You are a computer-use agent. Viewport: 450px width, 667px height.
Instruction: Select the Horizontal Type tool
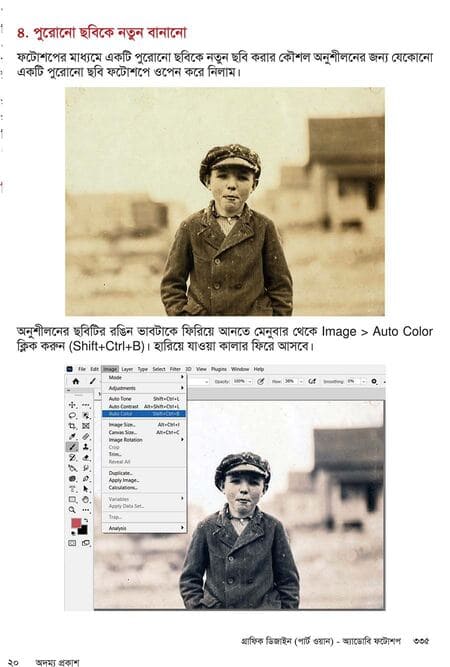tap(72, 489)
